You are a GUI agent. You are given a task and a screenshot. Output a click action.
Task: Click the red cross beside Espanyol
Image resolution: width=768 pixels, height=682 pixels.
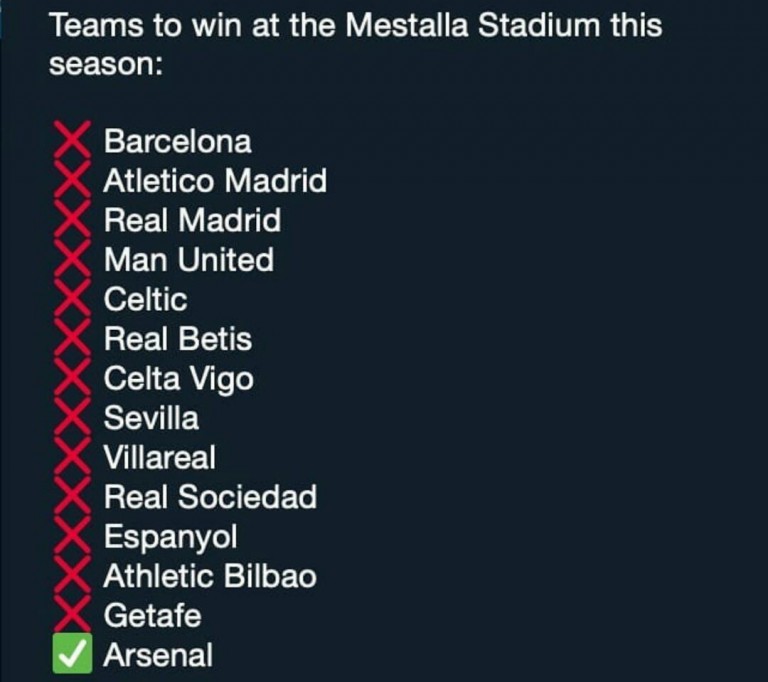click(x=72, y=536)
